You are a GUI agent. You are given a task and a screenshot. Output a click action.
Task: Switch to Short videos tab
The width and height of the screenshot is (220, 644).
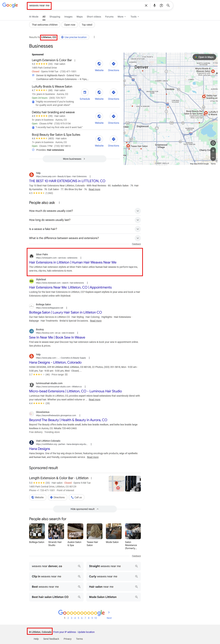[x=94, y=17]
